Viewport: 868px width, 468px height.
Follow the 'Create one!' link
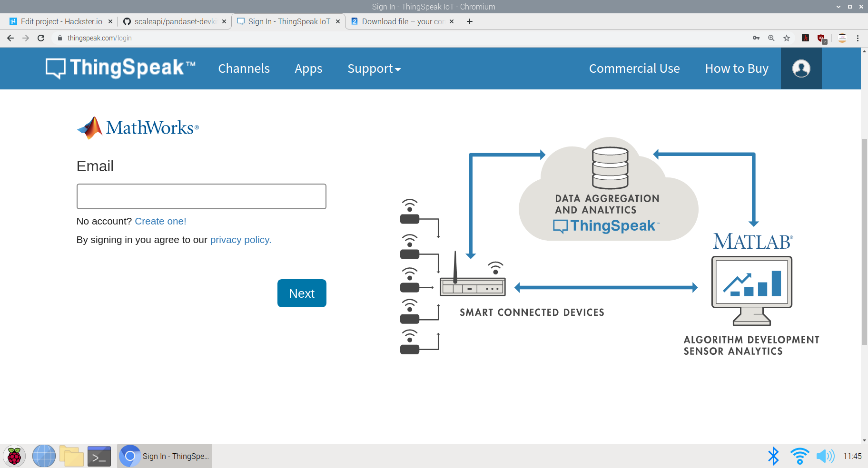click(160, 221)
